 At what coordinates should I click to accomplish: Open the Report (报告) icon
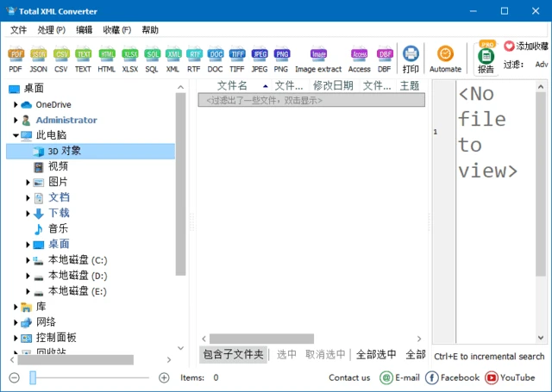486,59
